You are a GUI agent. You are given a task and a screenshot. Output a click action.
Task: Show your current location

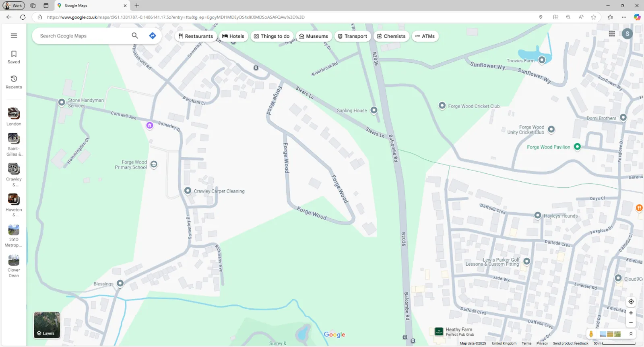click(x=631, y=302)
